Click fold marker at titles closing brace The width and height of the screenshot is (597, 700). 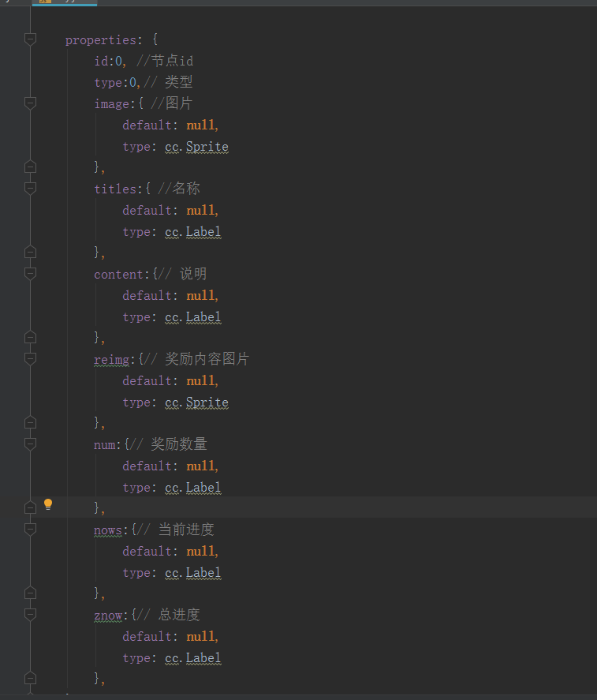coord(30,253)
